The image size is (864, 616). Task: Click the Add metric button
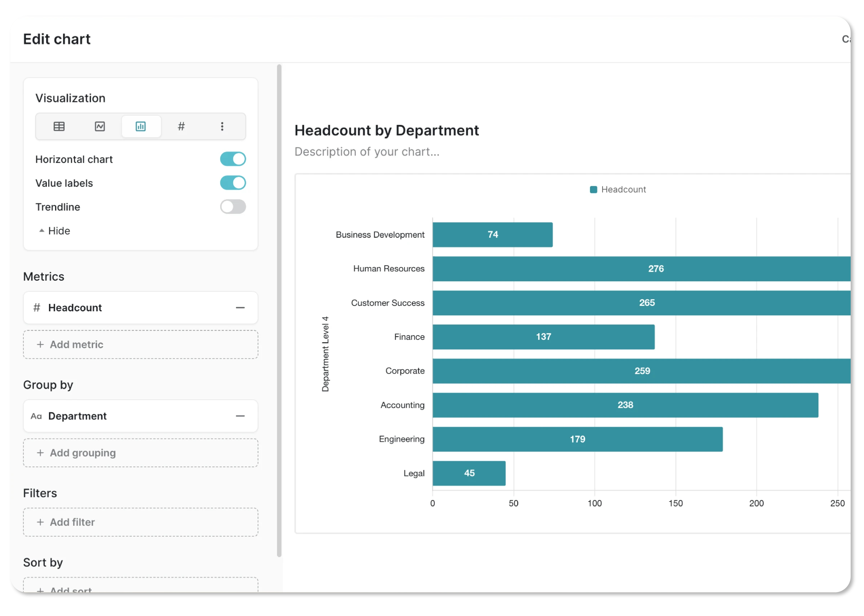pyautogui.click(x=140, y=344)
